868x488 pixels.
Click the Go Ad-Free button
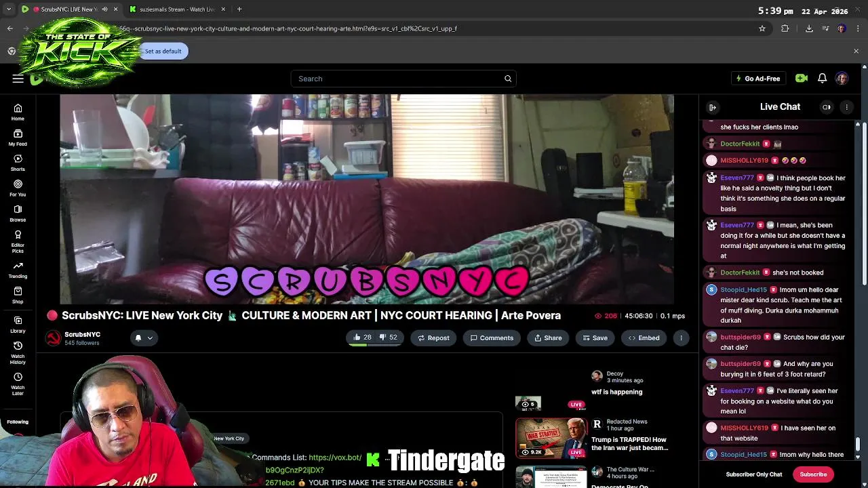tap(758, 79)
